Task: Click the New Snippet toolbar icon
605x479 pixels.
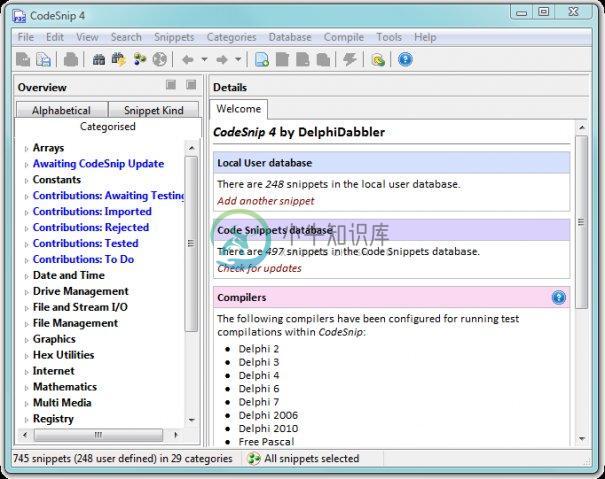Action: pos(262,59)
